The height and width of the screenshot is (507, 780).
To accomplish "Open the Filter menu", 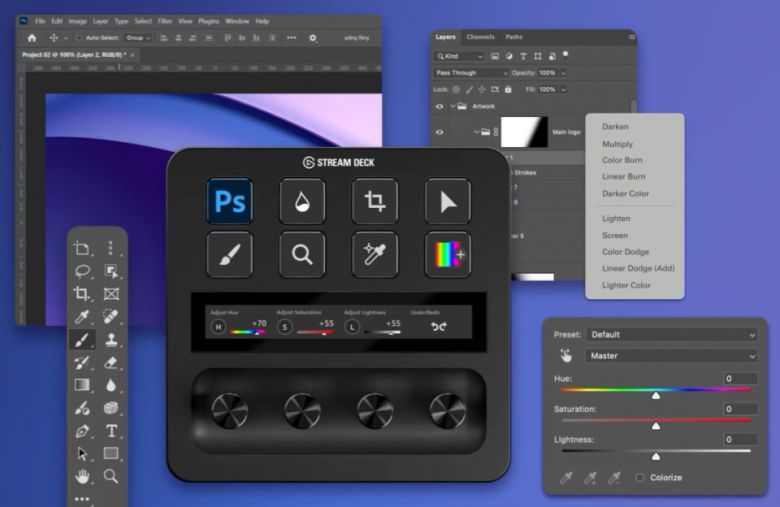I will click(164, 21).
